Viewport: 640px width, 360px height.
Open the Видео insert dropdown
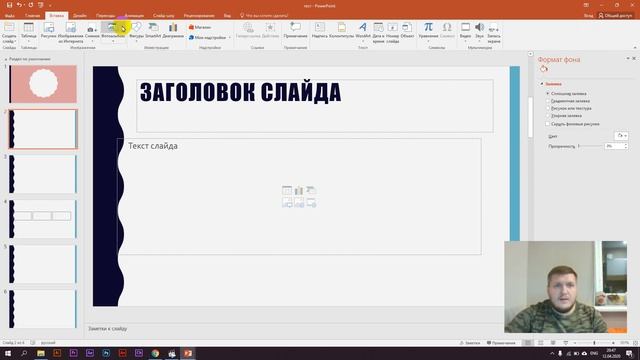coord(465,32)
